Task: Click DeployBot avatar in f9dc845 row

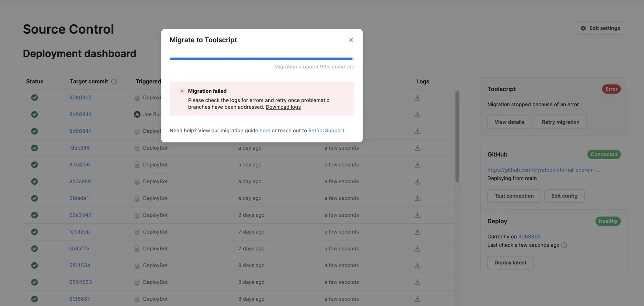Action: pos(137,148)
